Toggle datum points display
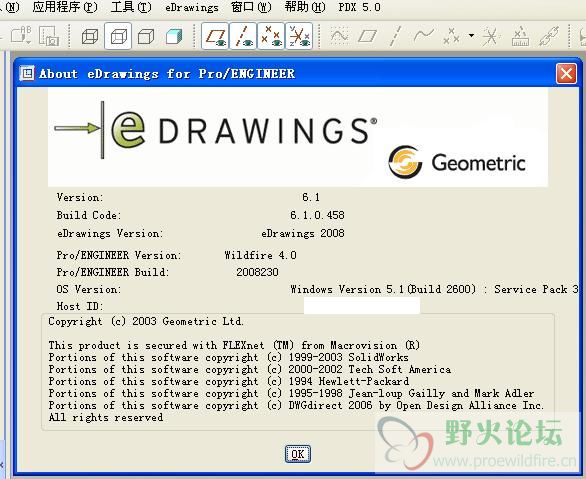 271,36
